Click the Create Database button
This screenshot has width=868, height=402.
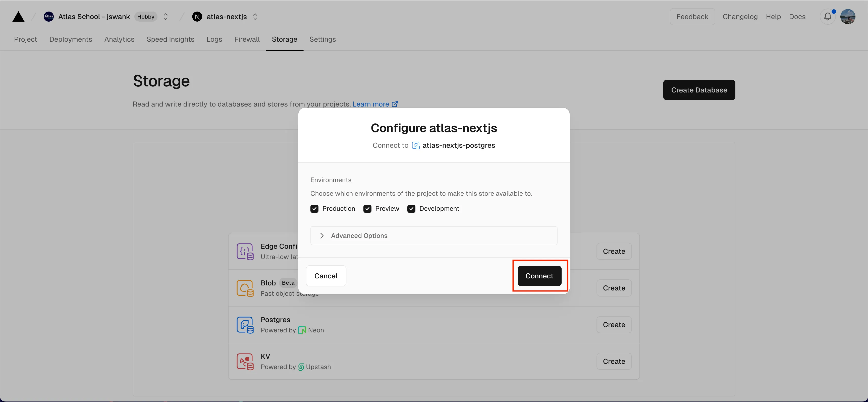click(699, 90)
